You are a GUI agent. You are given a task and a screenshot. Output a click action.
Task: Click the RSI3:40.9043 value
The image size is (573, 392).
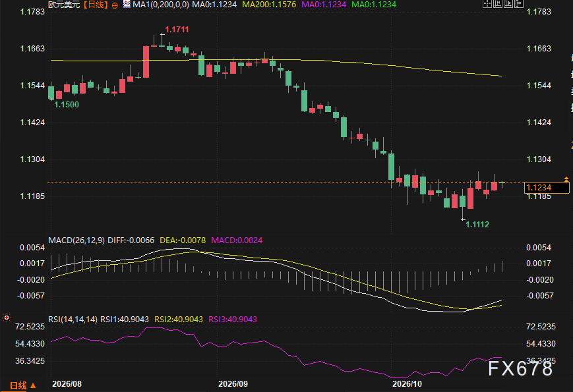coord(233,319)
